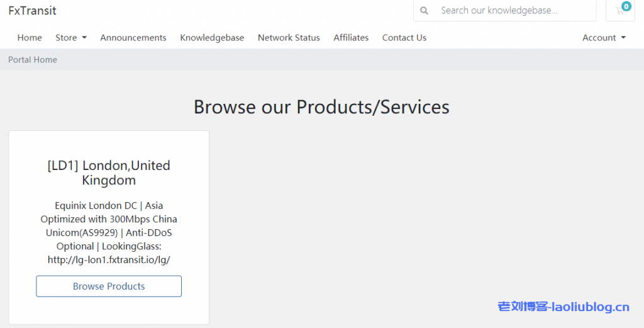The width and height of the screenshot is (644, 328).
Task: Check the Network Status page
Action: click(x=289, y=38)
